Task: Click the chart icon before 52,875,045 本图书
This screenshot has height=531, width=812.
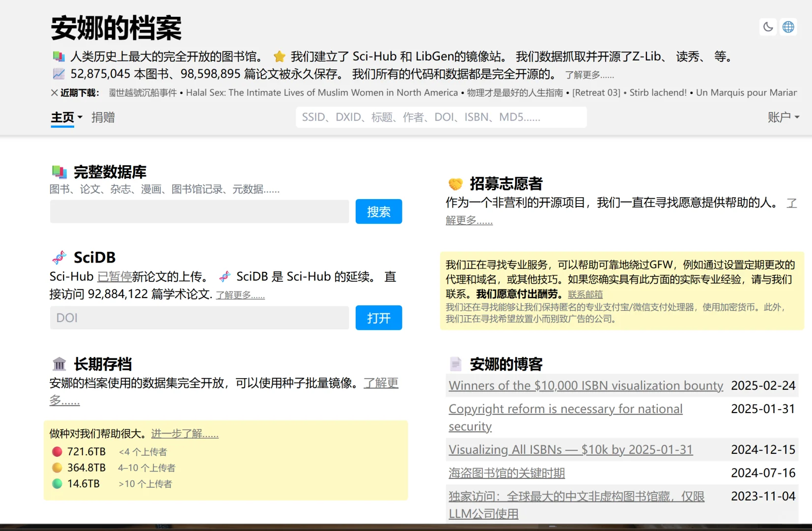Action: [58, 74]
